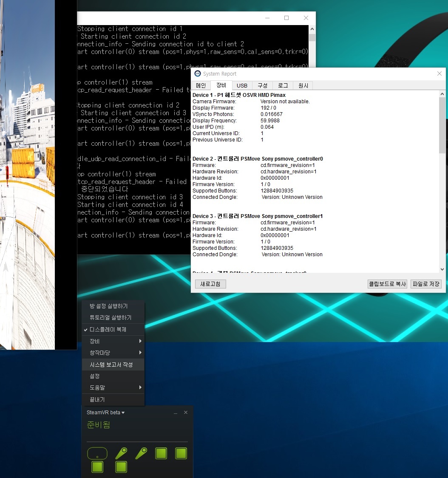Open the 로그 tab

coord(283,86)
